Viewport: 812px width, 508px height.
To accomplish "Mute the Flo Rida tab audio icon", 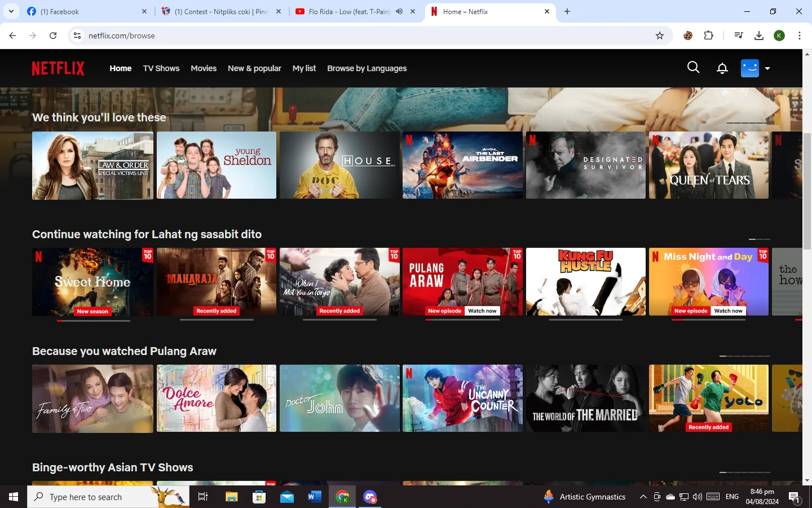I will pos(399,11).
